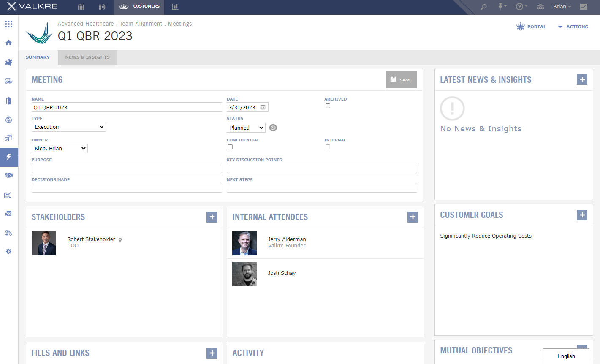Open the building columns icon in top bar
Viewport: 600px width, 364px height.
point(81,7)
